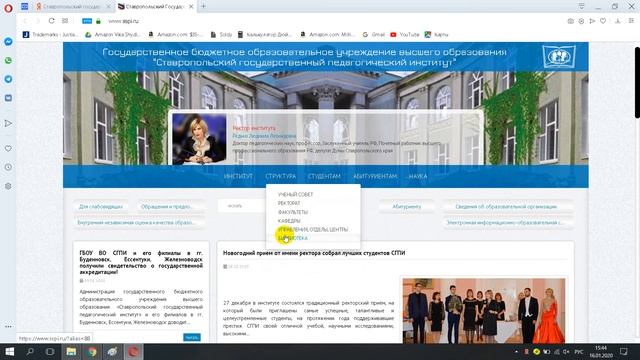Open Telegram in Opera sidebar
Viewport: 640px width, 360px height.
[8, 79]
